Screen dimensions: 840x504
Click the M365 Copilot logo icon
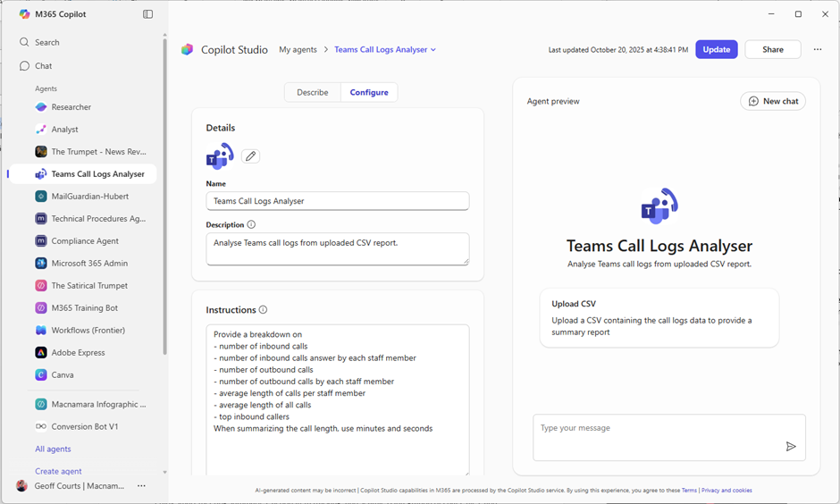(x=24, y=14)
